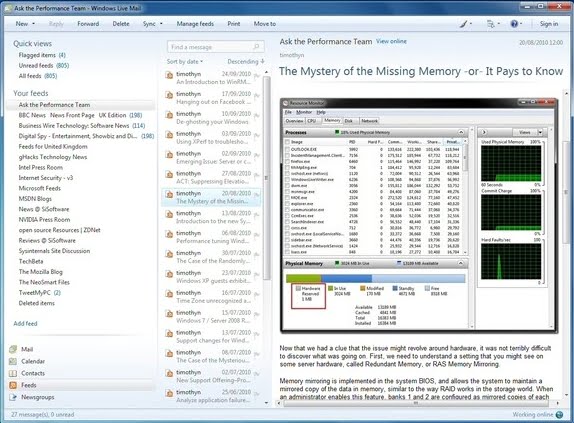The image size is (574, 423).
Task: Open the paintbrush color options icon
Action: click(463, 24)
